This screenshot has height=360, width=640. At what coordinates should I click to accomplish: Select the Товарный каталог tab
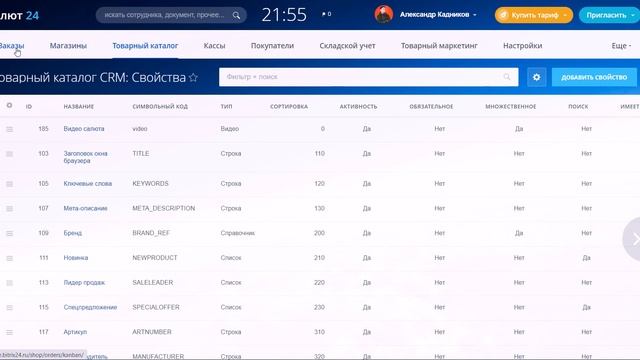click(x=145, y=46)
